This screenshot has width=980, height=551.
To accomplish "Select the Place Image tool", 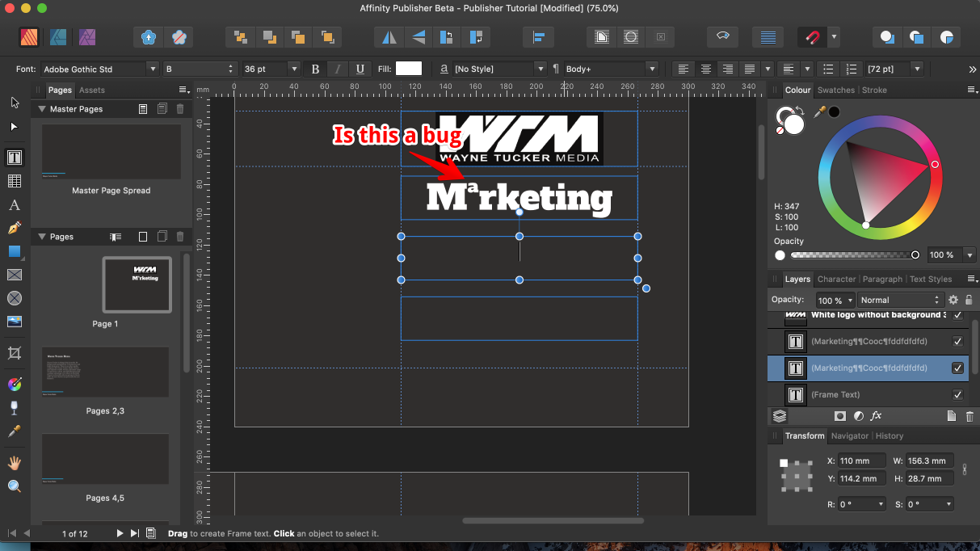I will pos(15,322).
